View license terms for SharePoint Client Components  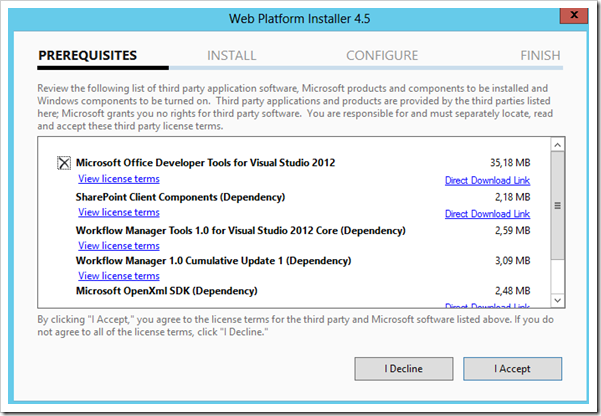coord(118,213)
